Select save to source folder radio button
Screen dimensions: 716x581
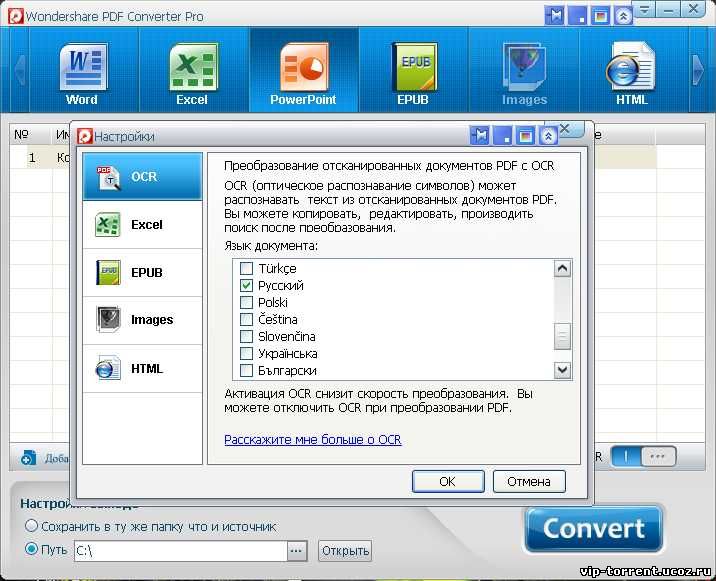(31, 526)
